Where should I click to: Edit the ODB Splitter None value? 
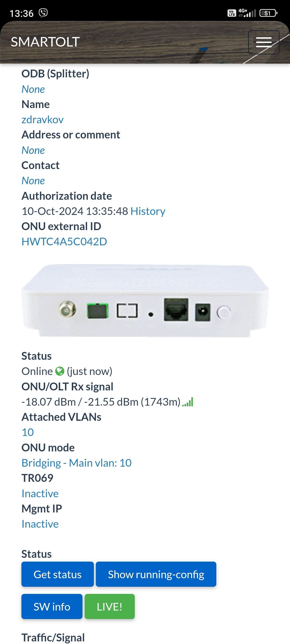(33, 89)
